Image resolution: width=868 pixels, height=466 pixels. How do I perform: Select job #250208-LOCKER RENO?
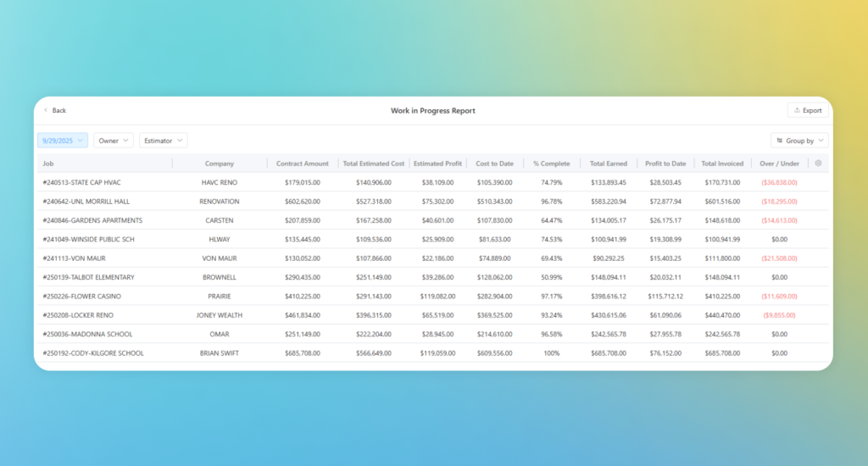pos(78,315)
